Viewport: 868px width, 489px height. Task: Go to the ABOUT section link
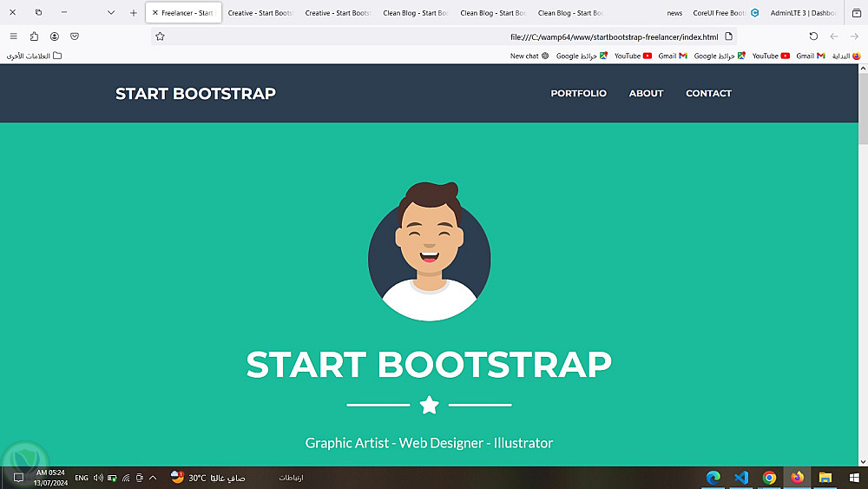click(646, 93)
